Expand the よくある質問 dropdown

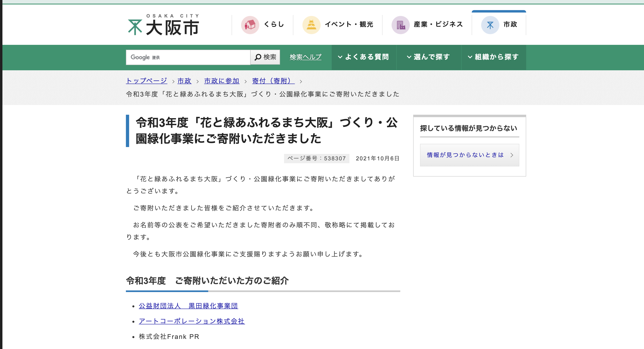click(x=364, y=57)
